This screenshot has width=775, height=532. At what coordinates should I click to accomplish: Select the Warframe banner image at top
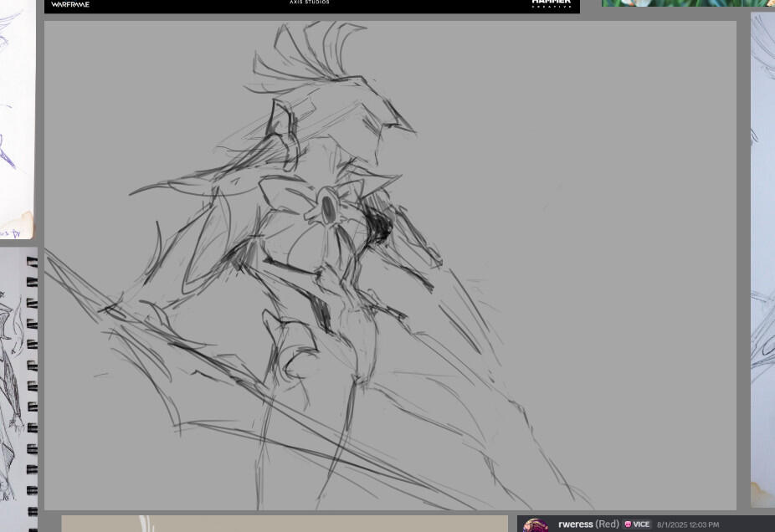[x=312, y=7]
